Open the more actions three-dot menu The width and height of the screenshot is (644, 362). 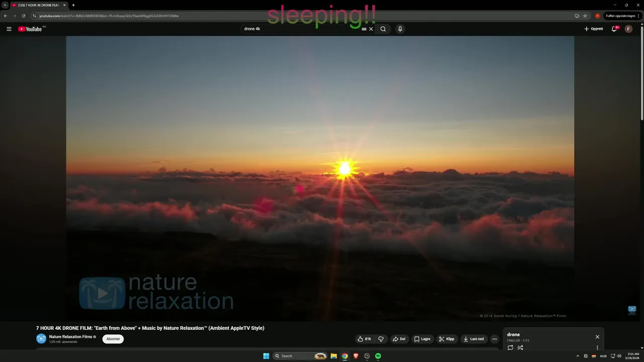click(494, 339)
